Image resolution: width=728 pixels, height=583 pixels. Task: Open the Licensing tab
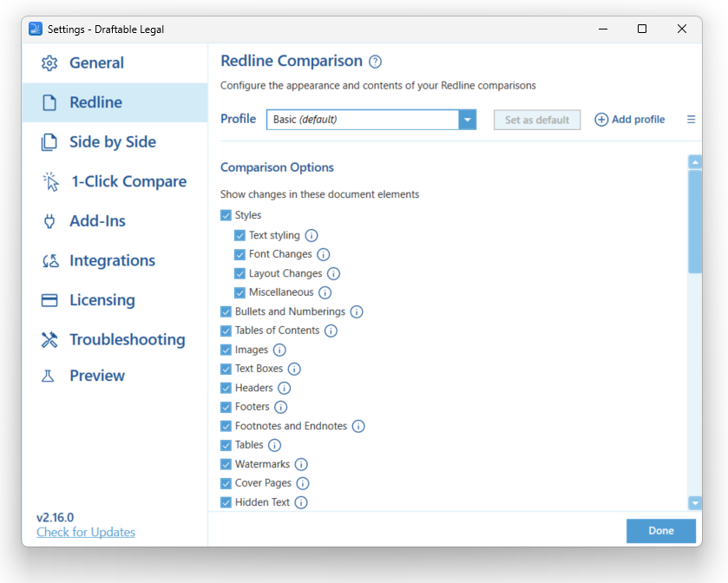pyautogui.click(x=115, y=300)
